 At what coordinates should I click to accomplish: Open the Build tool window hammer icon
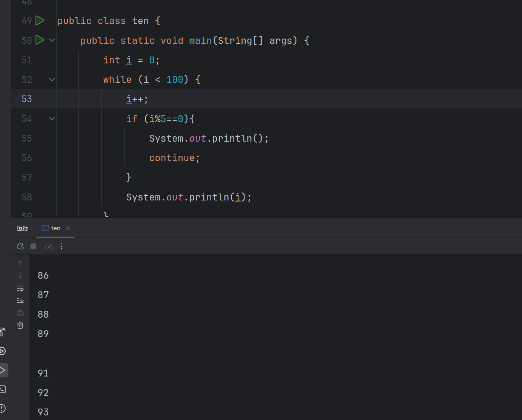click(x=3, y=332)
